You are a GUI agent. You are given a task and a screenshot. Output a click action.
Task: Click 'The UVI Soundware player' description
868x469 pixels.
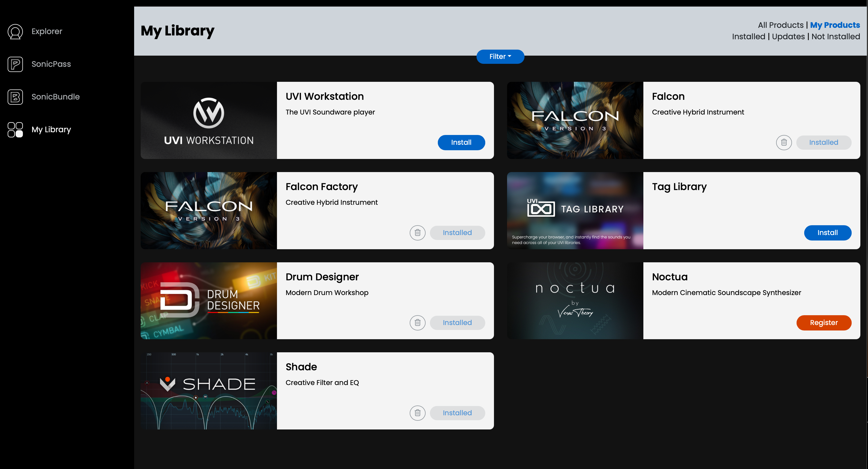click(x=330, y=112)
